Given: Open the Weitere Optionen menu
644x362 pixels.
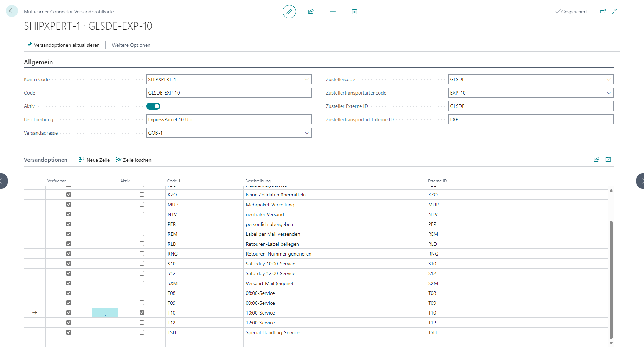Looking at the screenshot, I should tap(131, 45).
